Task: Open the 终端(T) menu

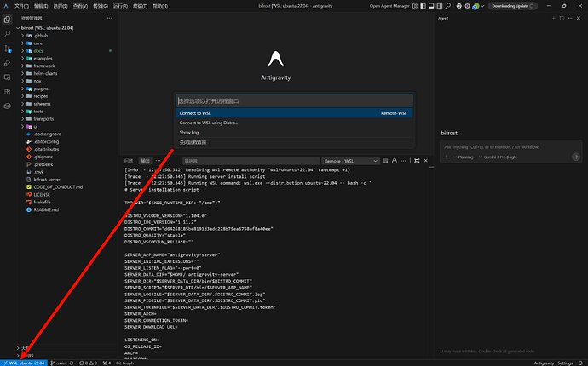Action: point(141,6)
